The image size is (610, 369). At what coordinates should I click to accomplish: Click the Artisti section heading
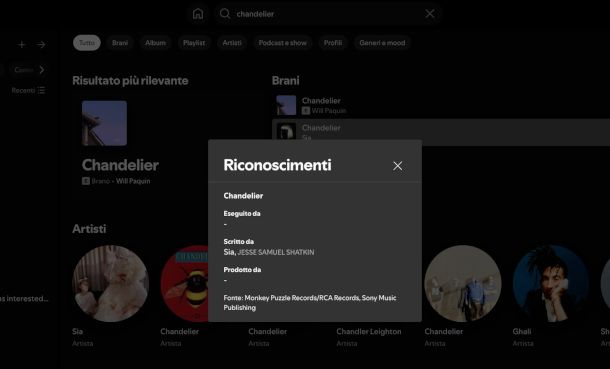click(89, 229)
